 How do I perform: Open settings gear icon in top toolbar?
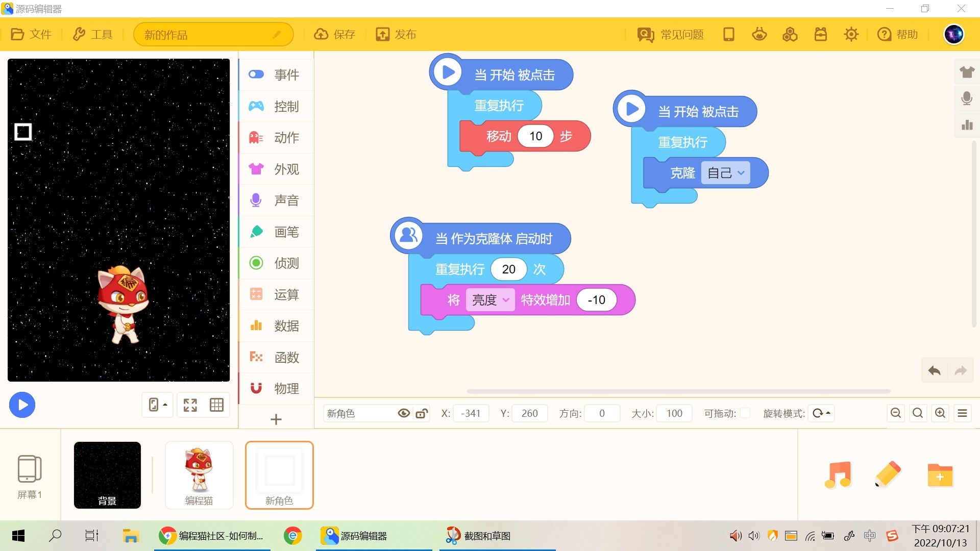click(x=851, y=34)
